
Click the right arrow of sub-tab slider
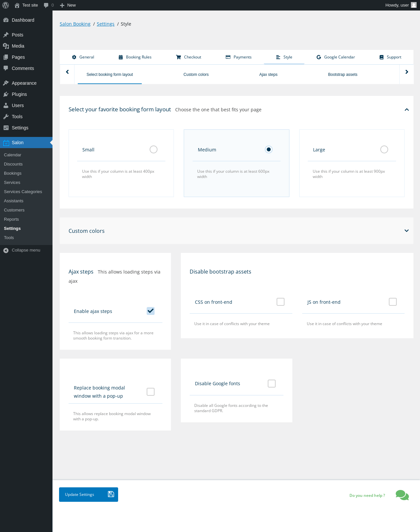407,72
